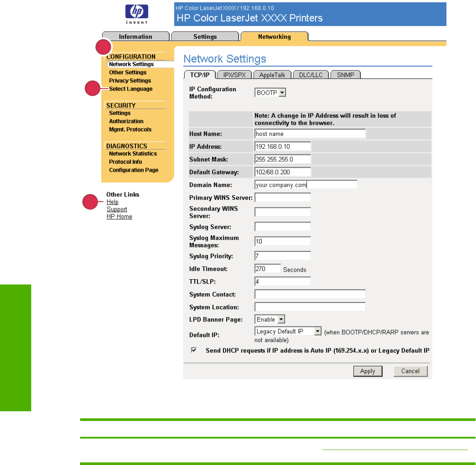Image resolution: width=476 pixels, height=465 pixels.
Task: Open the IP Configuration Method dropdown
Action: coord(270,93)
